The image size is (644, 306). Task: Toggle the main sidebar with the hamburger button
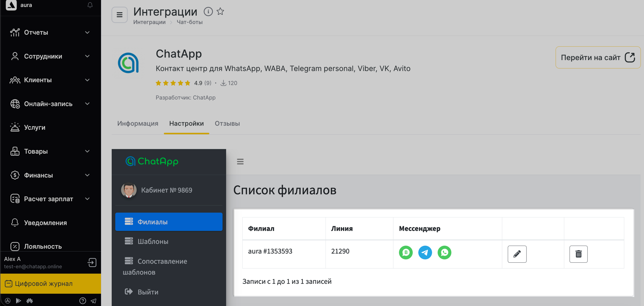pyautogui.click(x=119, y=15)
